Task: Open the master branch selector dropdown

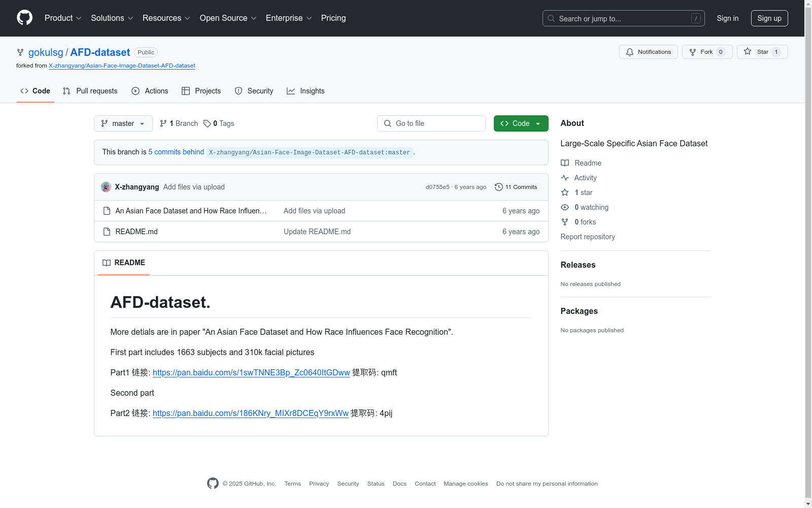Action: tap(123, 123)
